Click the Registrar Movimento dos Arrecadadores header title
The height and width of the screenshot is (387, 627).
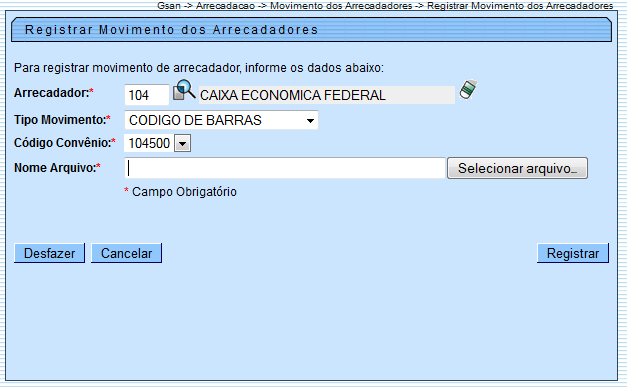click(172, 30)
